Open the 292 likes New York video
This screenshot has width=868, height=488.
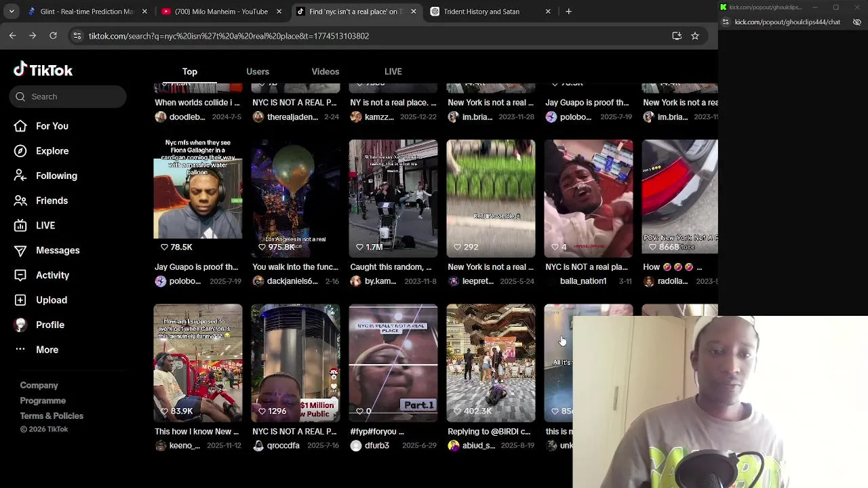[x=491, y=199]
